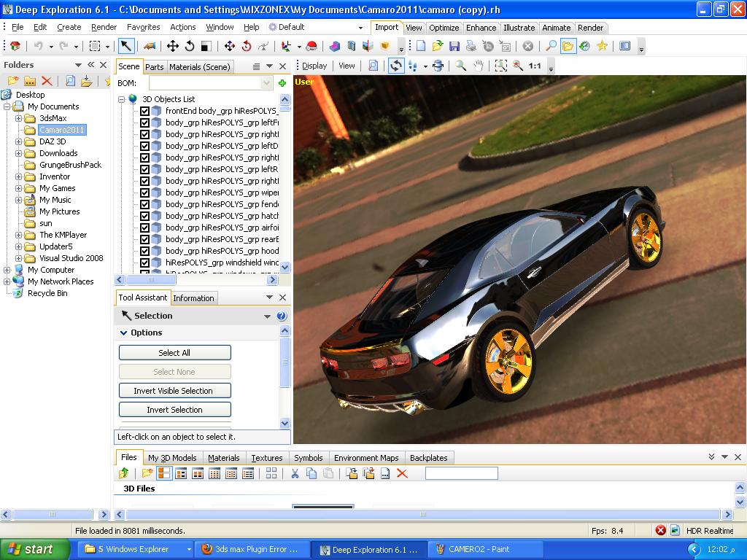Collapse the Options section chevron
The width and height of the screenshot is (747, 560).
click(124, 332)
